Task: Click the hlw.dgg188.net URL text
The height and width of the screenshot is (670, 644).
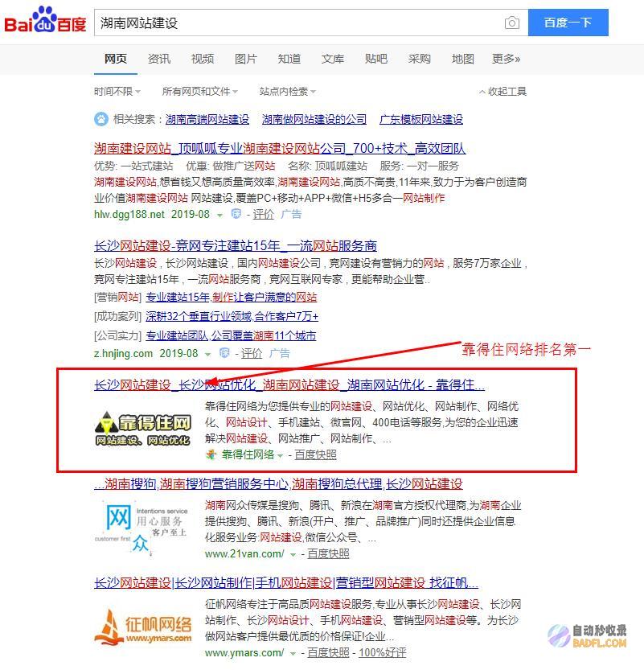Action: (129, 214)
